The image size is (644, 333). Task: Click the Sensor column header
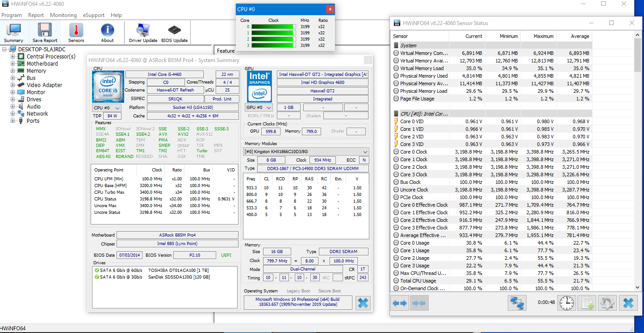(x=420, y=36)
